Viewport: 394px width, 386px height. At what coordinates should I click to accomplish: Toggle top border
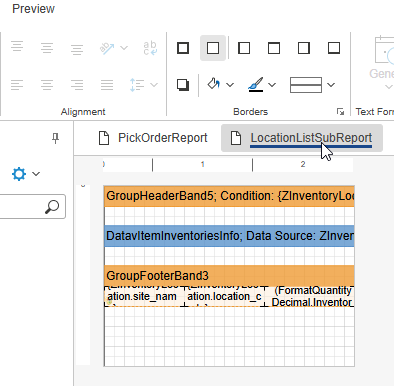(x=274, y=48)
